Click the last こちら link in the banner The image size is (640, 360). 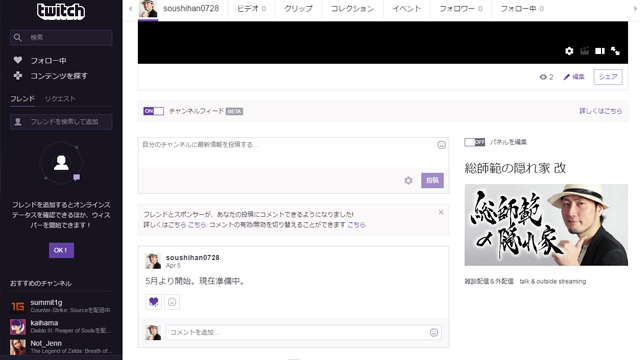(356, 224)
